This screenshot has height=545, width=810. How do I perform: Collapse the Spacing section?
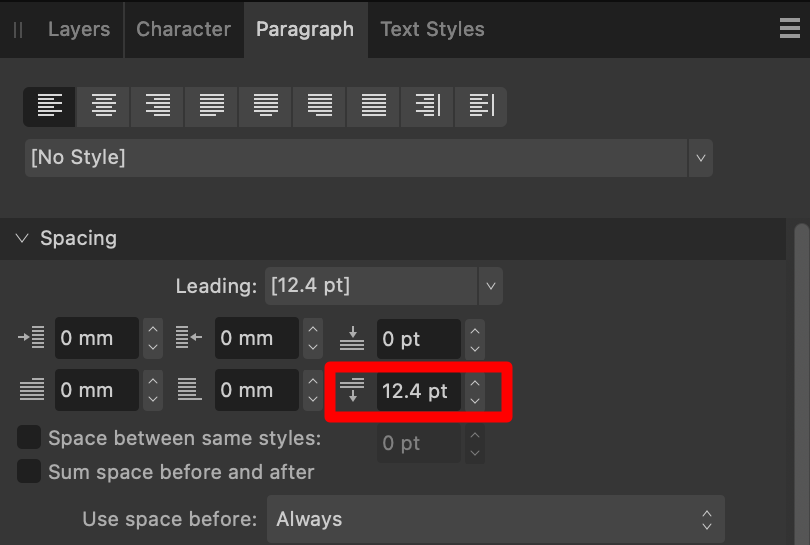[x=22, y=238]
